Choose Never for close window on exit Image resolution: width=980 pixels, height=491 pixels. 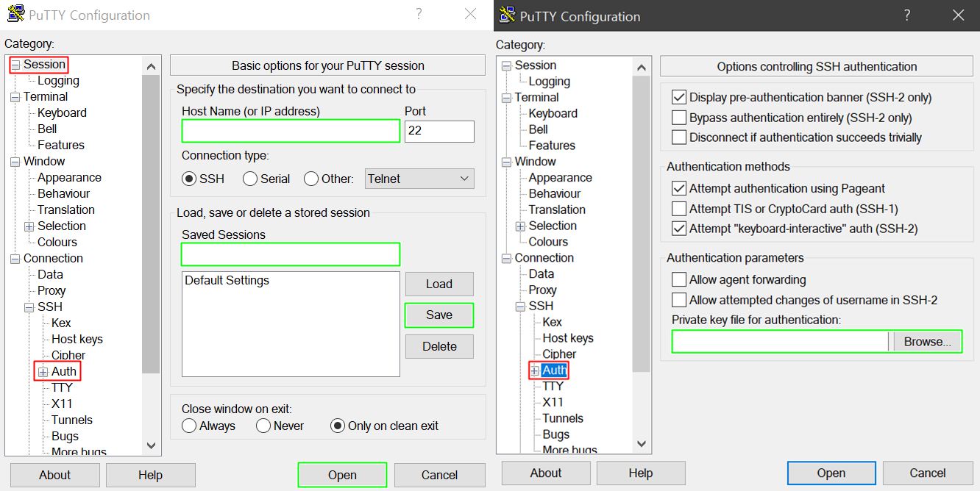(263, 426)
